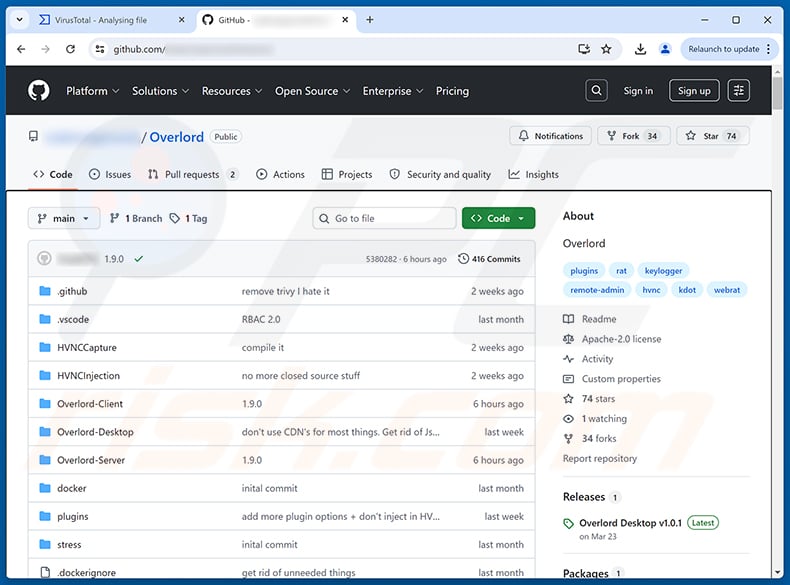This screenshot has height=585, width=790.
Task: Open the appearance settings sliders icon
Action: (x=738, y=91)
